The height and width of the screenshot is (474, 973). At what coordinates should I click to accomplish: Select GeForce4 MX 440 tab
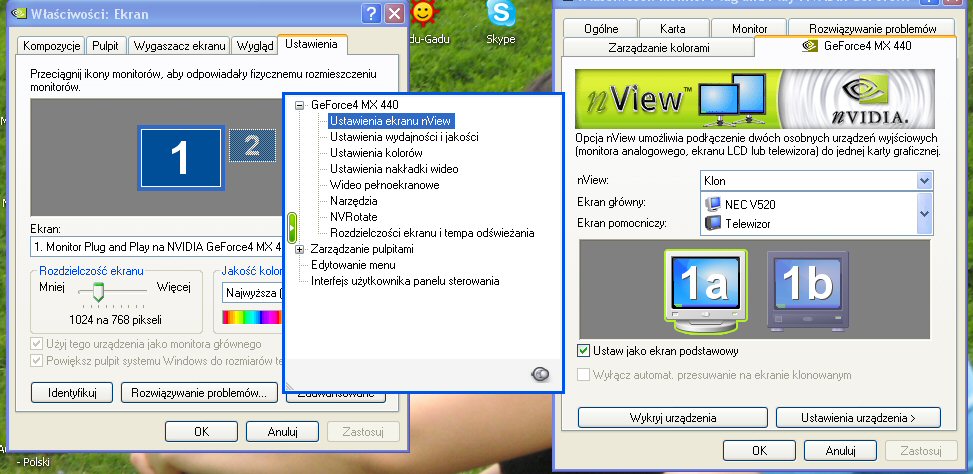pos(856,46)
